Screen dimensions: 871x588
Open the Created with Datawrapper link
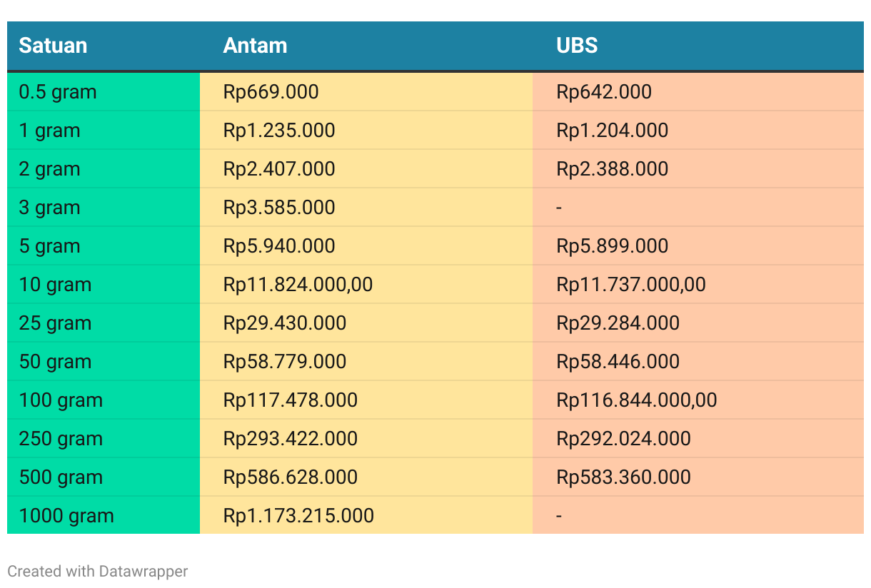pyautogui.click(x=98, y=571)
